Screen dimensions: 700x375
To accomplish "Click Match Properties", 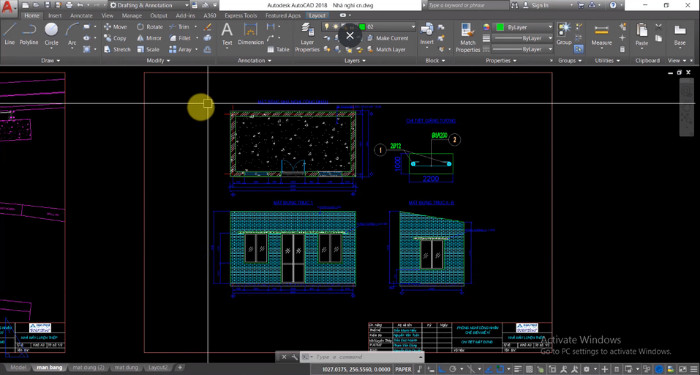I will (468, 38).
